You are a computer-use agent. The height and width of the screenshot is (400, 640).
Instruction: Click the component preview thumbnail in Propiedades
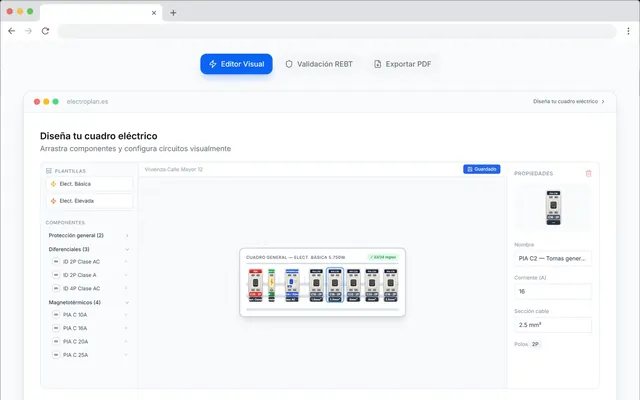(x=553, y=207)
